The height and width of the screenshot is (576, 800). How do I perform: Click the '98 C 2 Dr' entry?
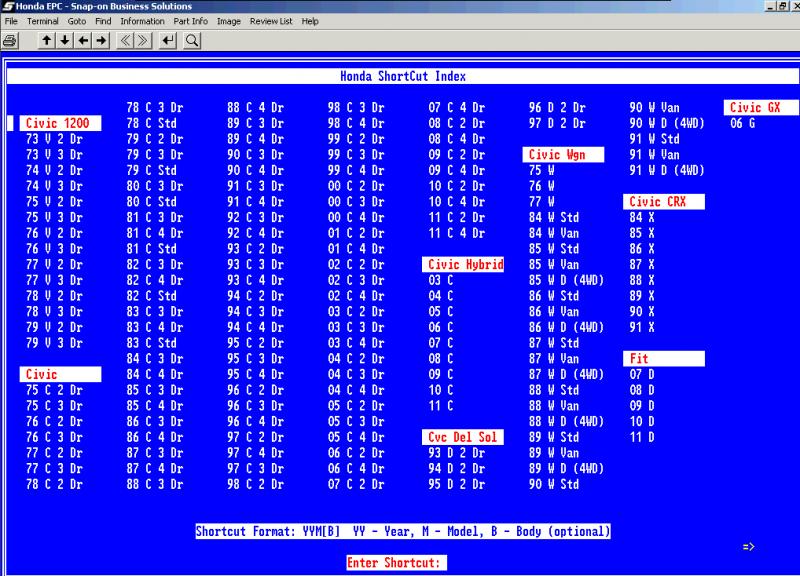point(255,484)
